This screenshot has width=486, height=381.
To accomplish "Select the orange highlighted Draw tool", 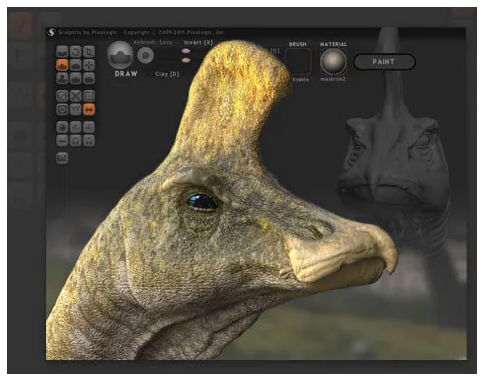I will tap(62, 65).
